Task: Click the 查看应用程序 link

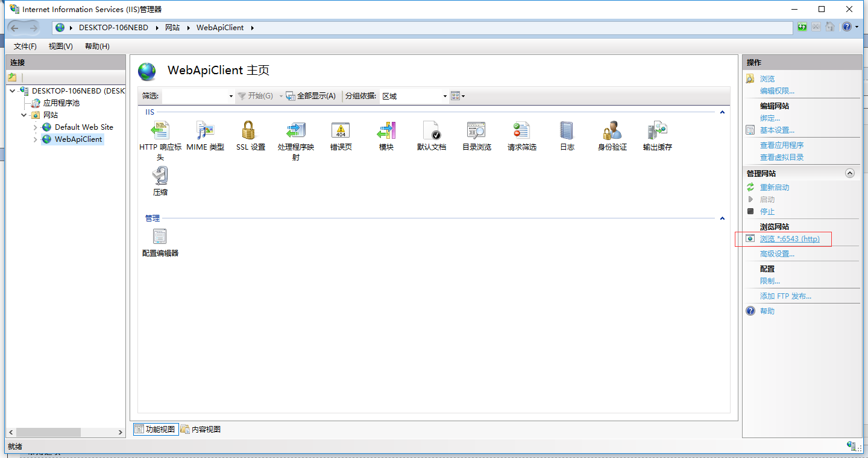Action: (x=782, y=145)
